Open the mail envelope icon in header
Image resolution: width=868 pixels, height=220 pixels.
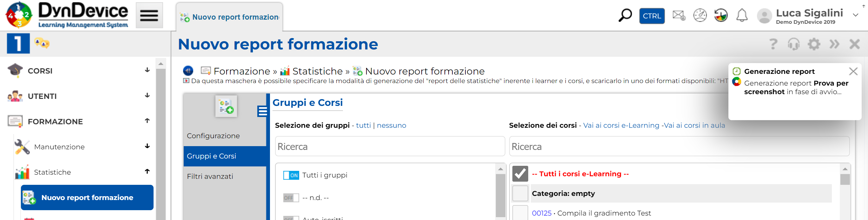(x=679, y=16)
